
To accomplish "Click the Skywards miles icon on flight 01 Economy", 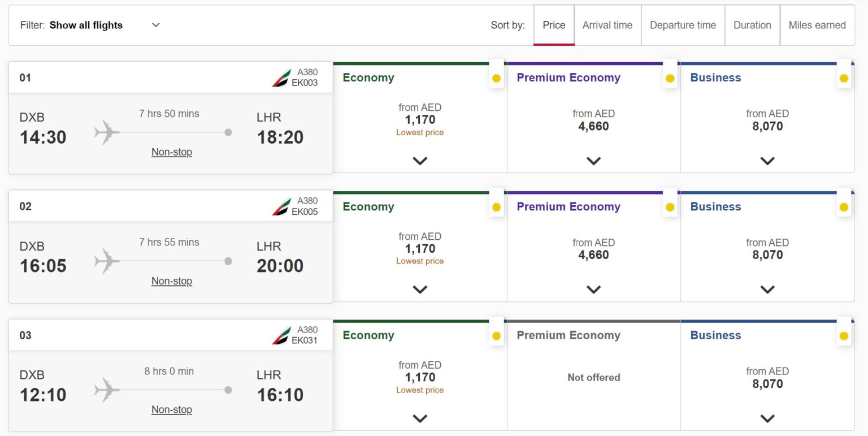I will coord(496,78).
